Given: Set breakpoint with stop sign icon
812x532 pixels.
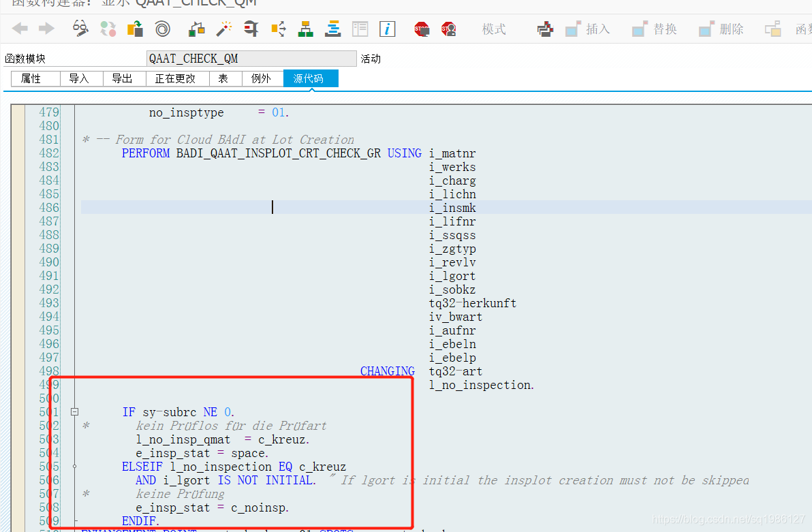Looking at the screenshot, I should tap(422, 29).
